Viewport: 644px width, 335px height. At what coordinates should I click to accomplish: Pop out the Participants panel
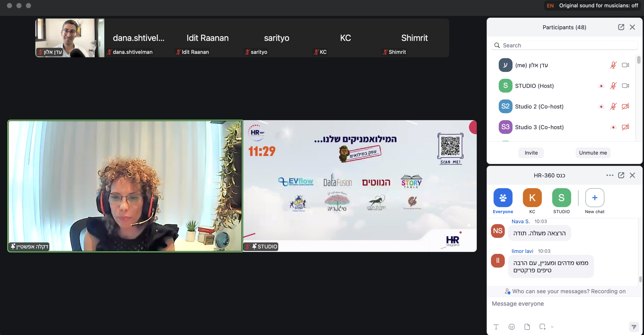621,27
